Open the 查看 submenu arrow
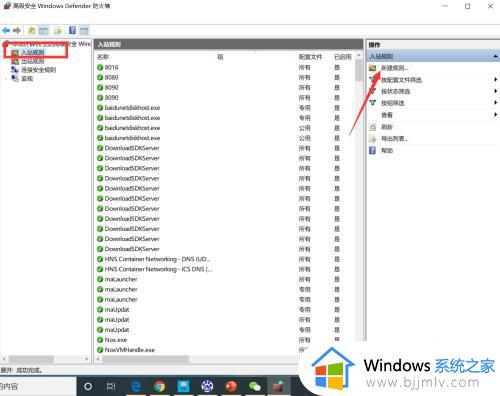The image size is (500, 396). (x=496, y=114)
